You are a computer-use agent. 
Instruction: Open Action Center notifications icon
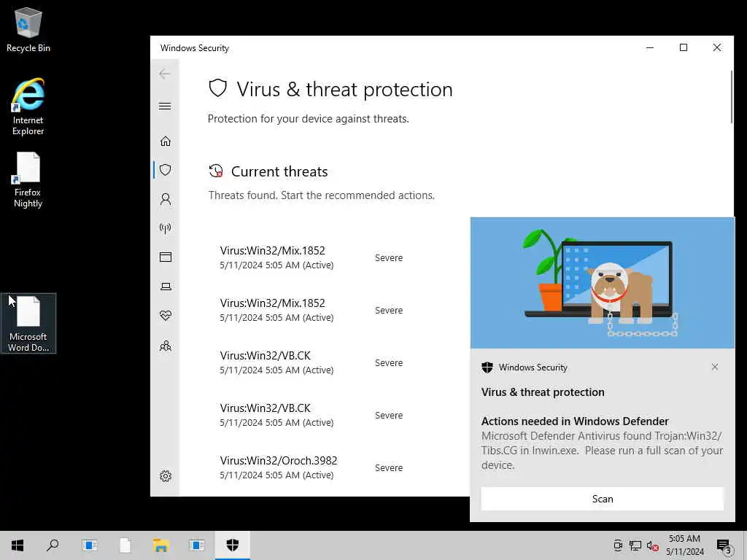(724, 545)
